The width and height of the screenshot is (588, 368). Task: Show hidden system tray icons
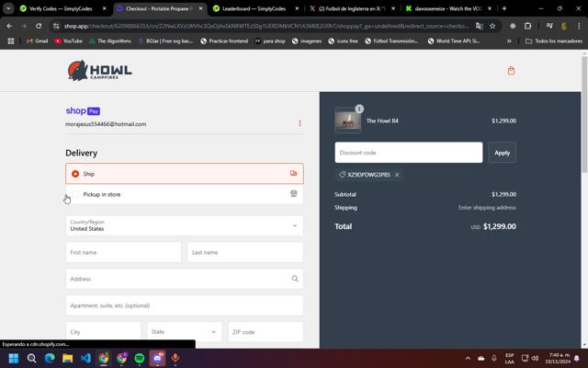pyautogui.click(x=468, y=358)
